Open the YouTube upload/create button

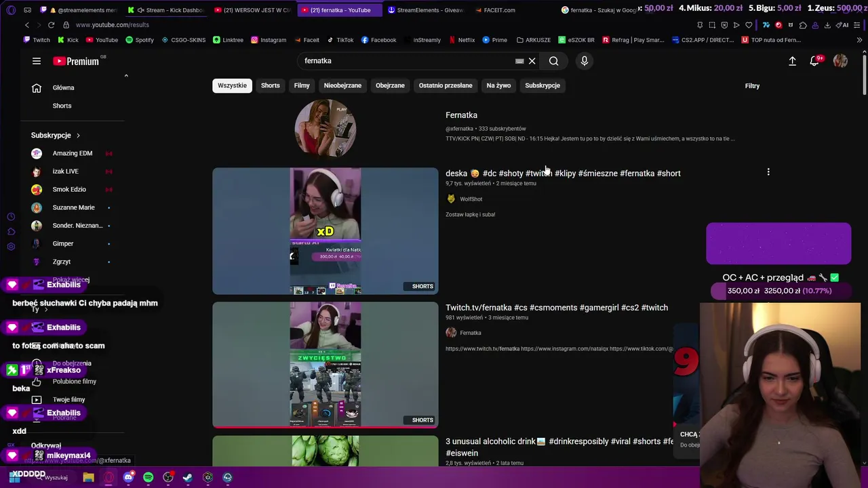coord(792,61)
